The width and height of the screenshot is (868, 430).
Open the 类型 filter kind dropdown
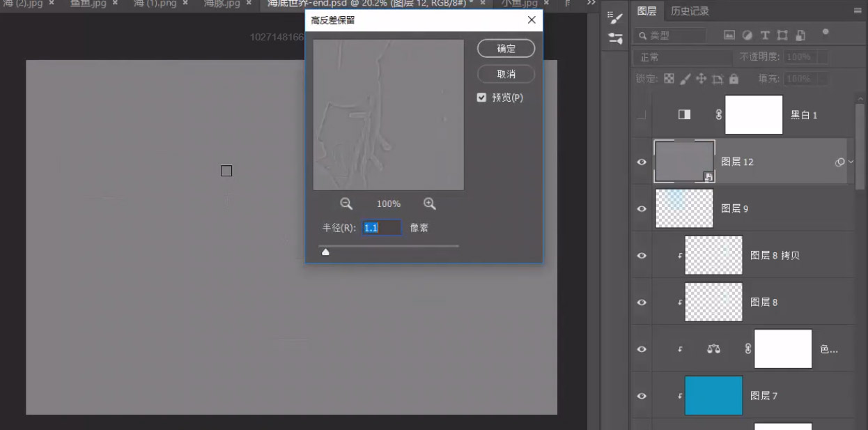pyautogui.click(x=670, y=35)
